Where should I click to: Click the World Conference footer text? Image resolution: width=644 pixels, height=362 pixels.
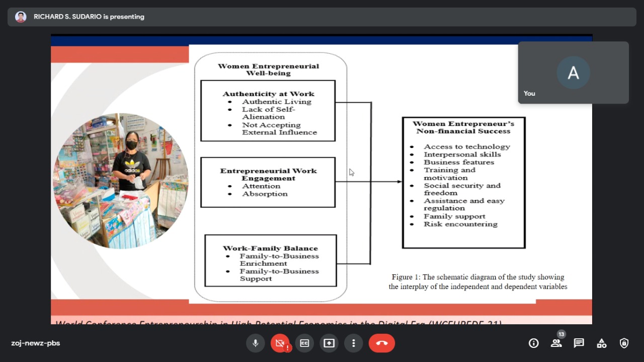278,322
